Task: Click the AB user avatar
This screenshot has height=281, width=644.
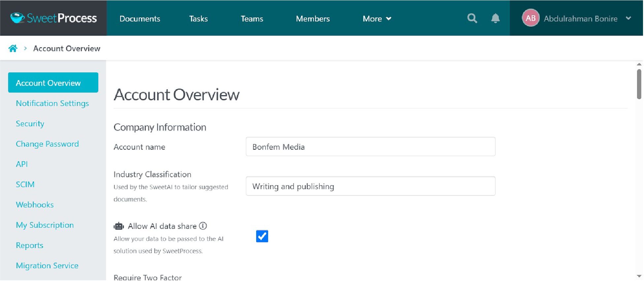Action: pyautogui.click(x=531, y=18)
